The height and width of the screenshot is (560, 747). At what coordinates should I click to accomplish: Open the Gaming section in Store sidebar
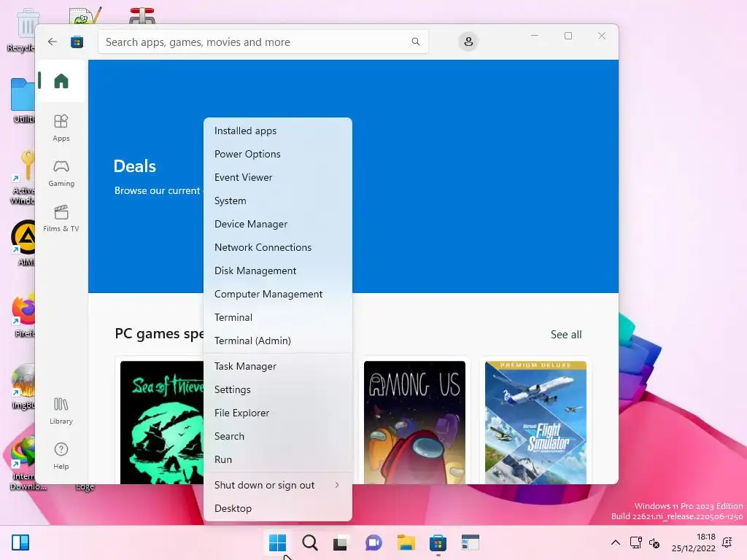tap(61, 173)
